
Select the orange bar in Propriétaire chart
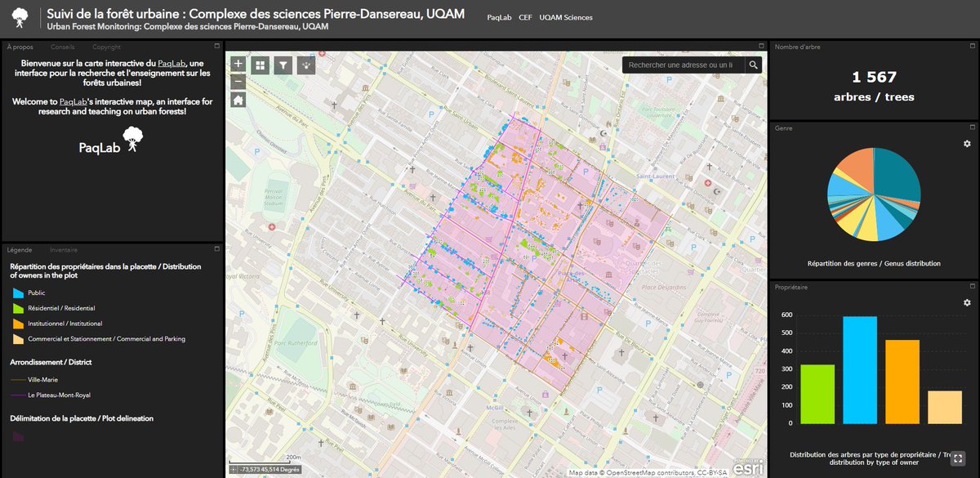tap(902, 382)
